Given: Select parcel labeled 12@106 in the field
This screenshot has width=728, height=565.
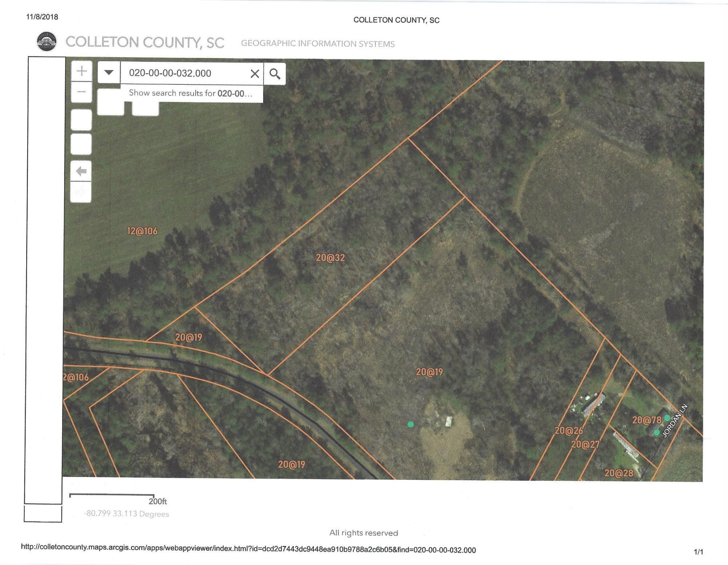Looking at the screenshot, I should click(x=142, y=231).
